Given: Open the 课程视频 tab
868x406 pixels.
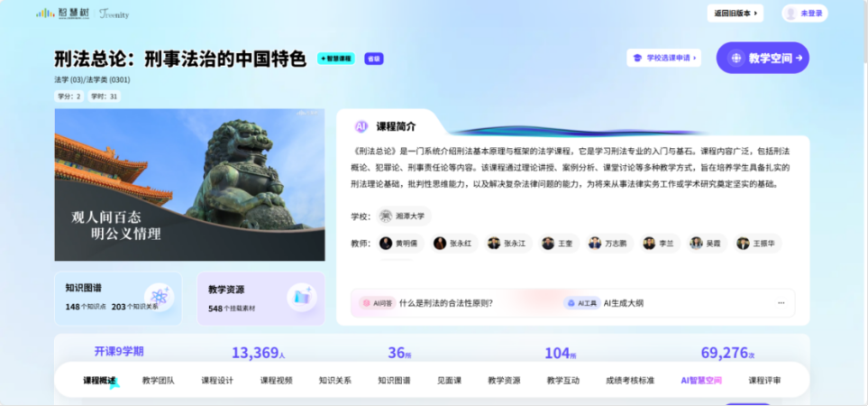Looking at the screenshot, I should (277, 381).
